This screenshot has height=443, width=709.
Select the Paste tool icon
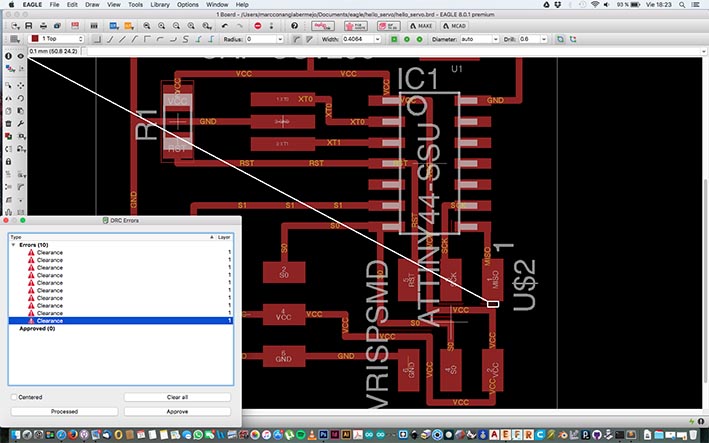[x=21, y=111]
